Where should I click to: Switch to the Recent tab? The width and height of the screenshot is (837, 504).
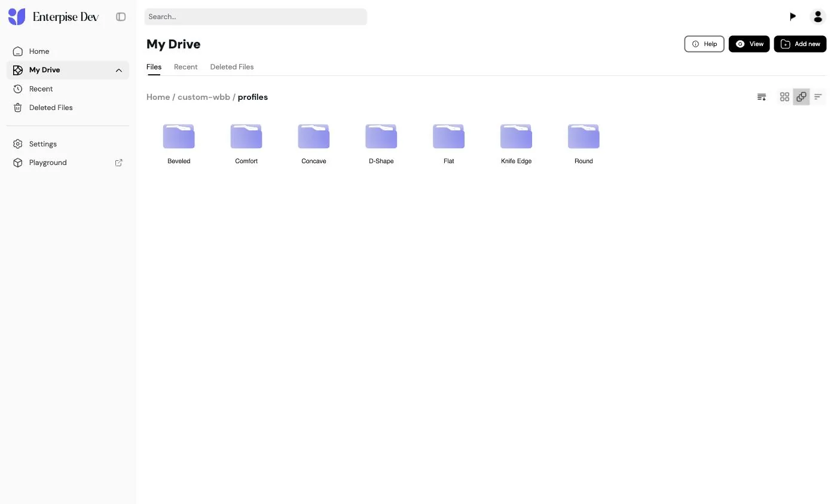point(186,67)
